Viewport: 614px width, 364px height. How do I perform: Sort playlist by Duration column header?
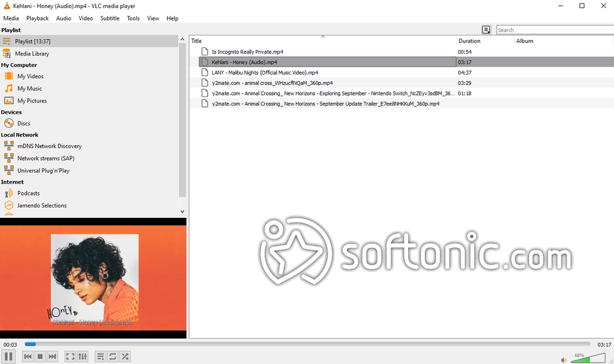point(485,41)
